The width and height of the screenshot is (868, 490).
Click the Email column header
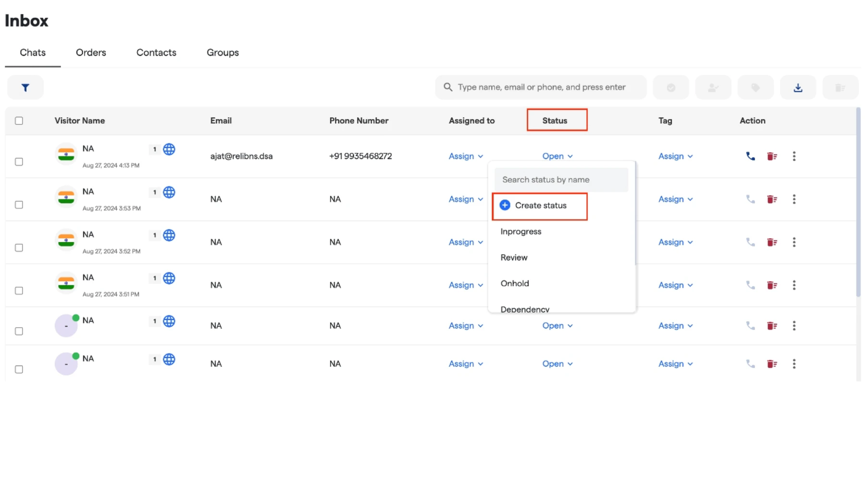click(x=221, y=121)
